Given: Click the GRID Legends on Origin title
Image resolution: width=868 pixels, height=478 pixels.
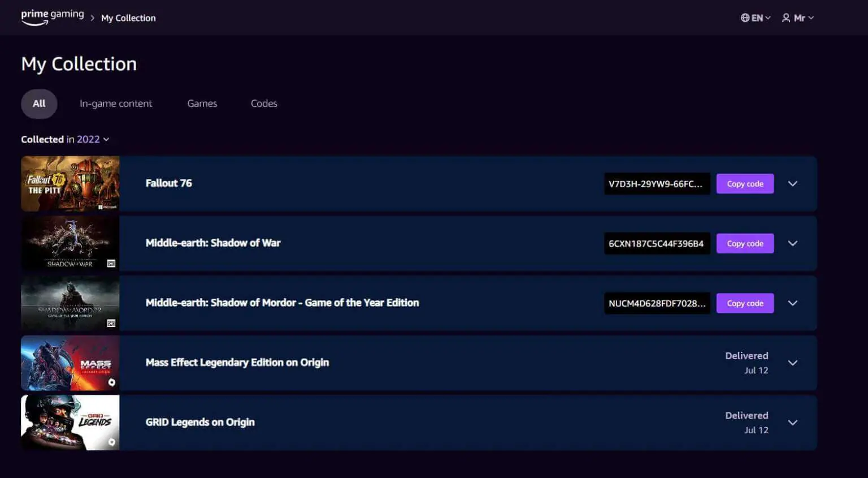Looking at the screenshot, I should [200, 422].
